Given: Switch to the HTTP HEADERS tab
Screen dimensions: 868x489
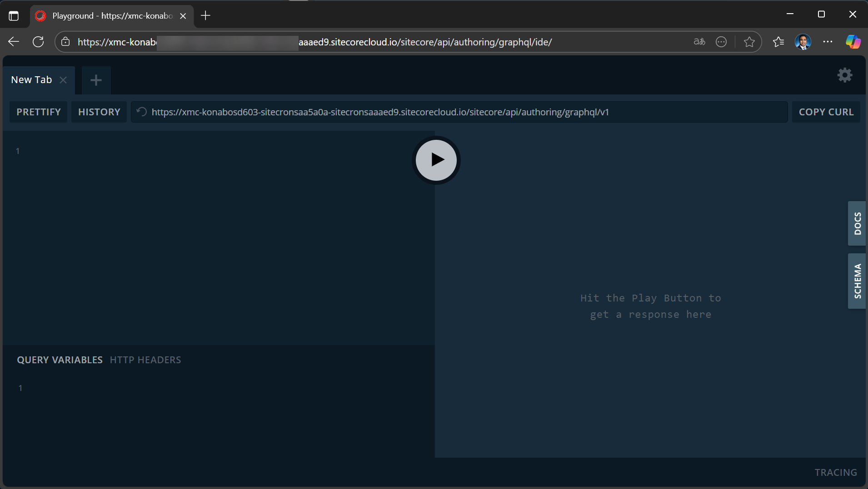Looking at the screenshot, I should tap(145, 360).
